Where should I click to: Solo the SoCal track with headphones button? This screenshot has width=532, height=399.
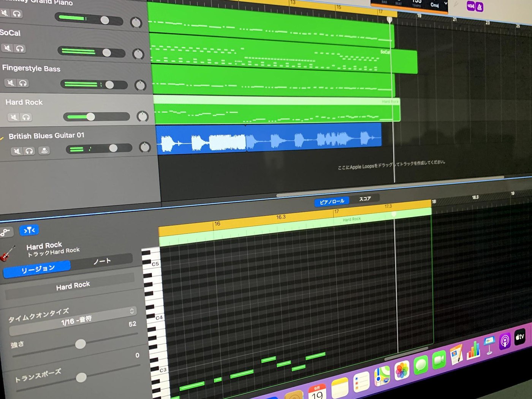20,48
